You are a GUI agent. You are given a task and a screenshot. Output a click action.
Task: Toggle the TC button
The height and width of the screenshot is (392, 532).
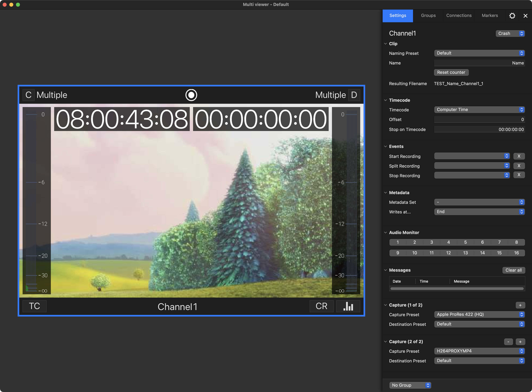click(34, 306)
